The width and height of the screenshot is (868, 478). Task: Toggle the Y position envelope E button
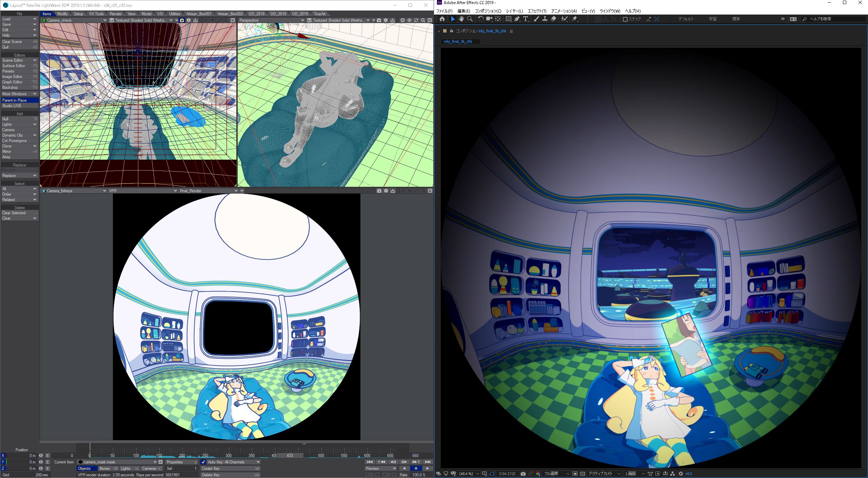48,462
